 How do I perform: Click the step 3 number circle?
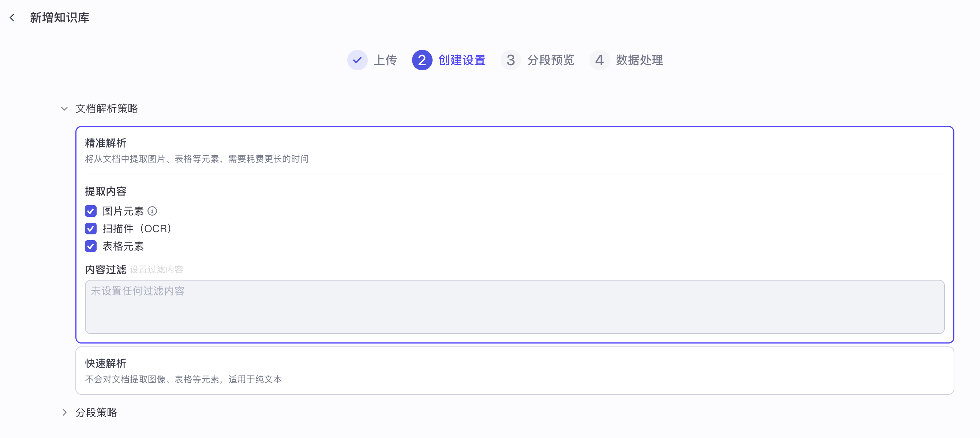[510, 60]
